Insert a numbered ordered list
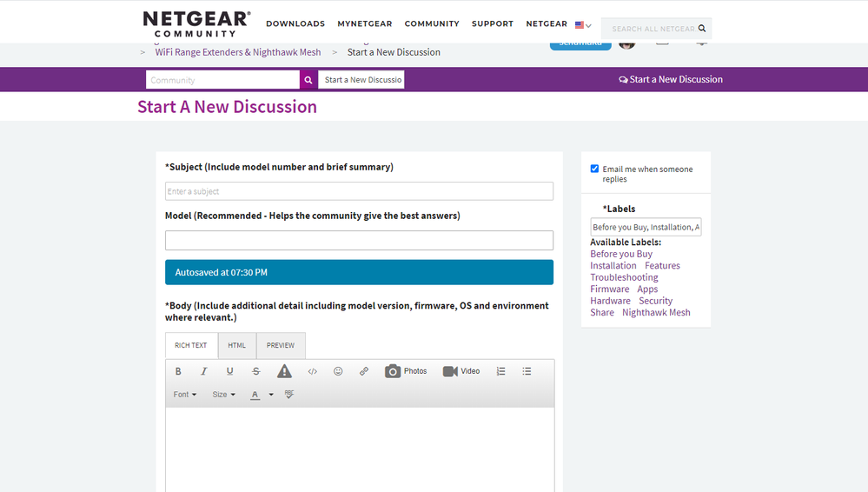Viewport: 868px width, 492px height. (x=500, y=371)
